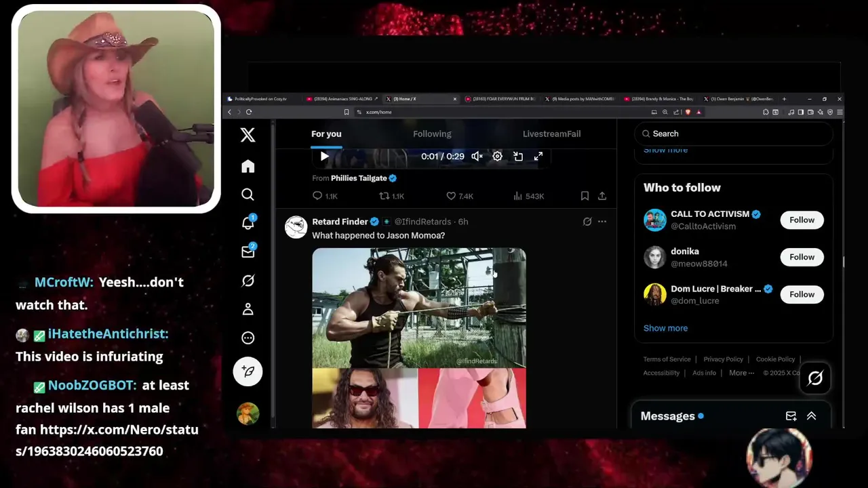Compose a new post with the feather button

[x=248, y=371]
